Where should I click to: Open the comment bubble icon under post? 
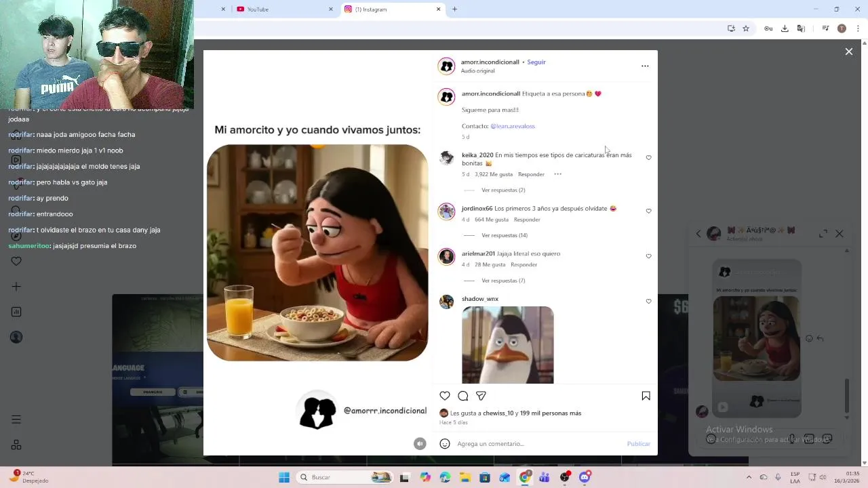(463, 396)
